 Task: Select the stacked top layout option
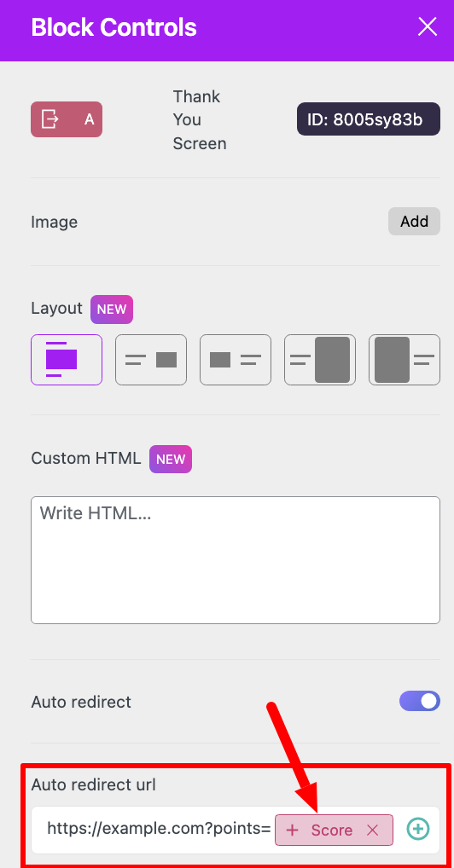[x=67, y=360]
